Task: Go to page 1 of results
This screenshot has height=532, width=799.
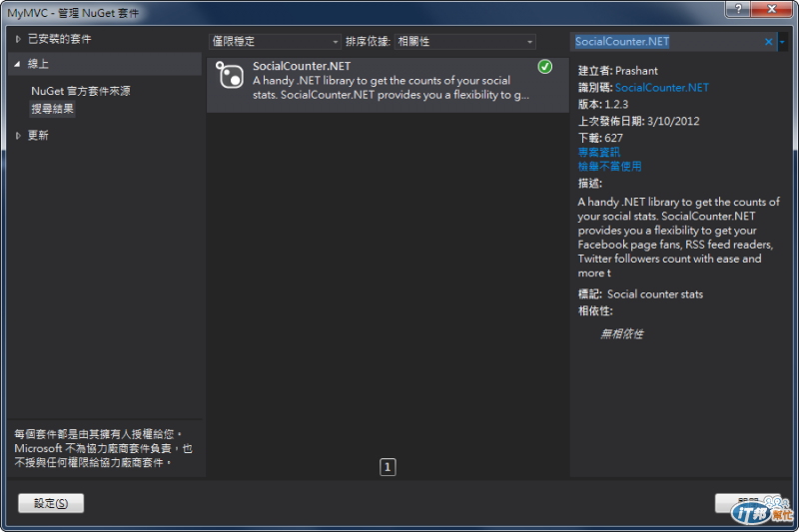Action: [x=388, y=467]
